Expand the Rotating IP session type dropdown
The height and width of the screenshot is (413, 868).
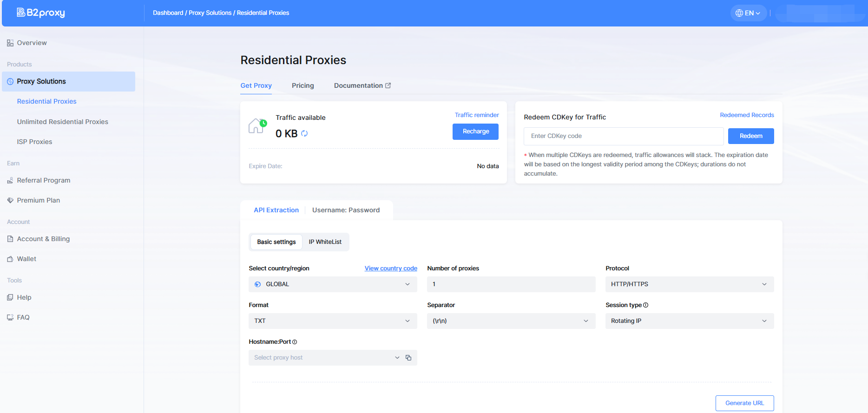click(x=689, y=321)
